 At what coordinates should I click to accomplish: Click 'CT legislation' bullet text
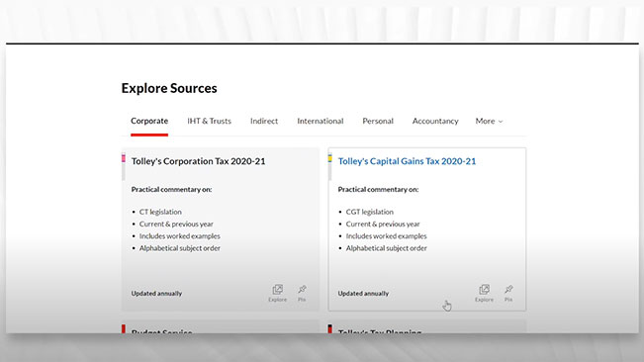[160, 212]
